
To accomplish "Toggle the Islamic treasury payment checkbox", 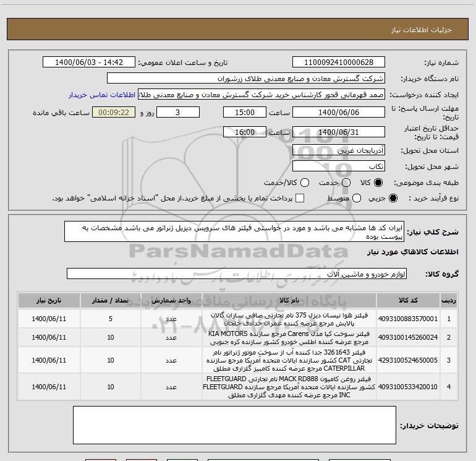I will (x=300, y=198).
